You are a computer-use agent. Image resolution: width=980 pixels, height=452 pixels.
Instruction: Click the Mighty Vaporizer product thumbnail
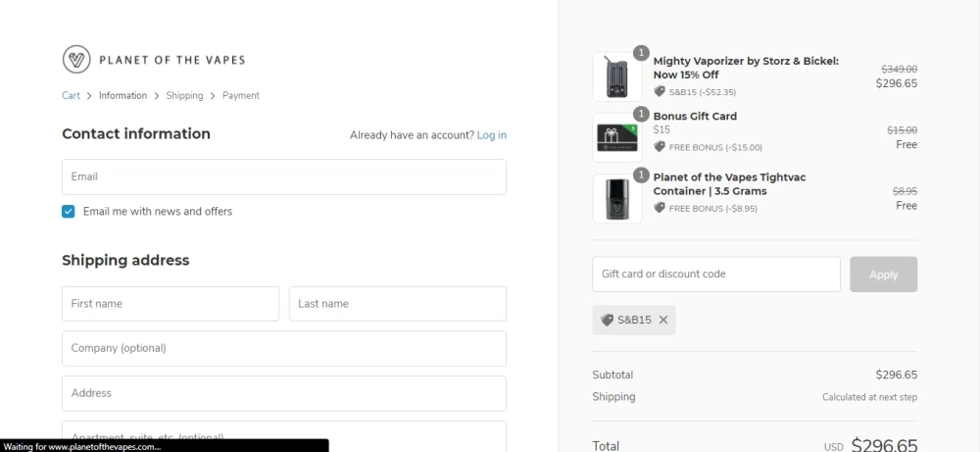coord(616,76)
